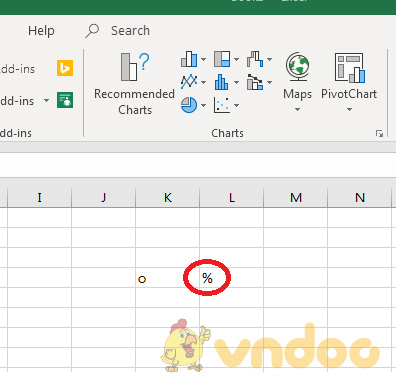Expand the My Add-ins dropdown arrow
This screenshot has width=396, height=386.
(47, 100)
